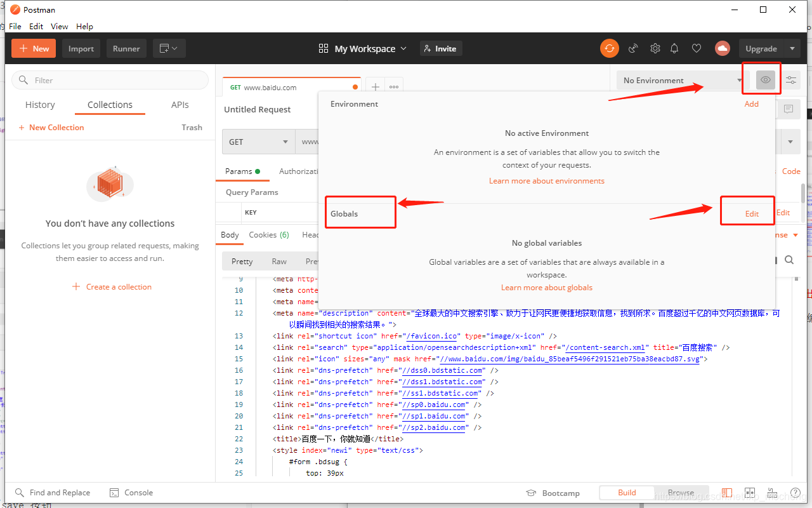Click the Import button
The height and width of the screenshot is (508, 812).
[x=81, y=48]
